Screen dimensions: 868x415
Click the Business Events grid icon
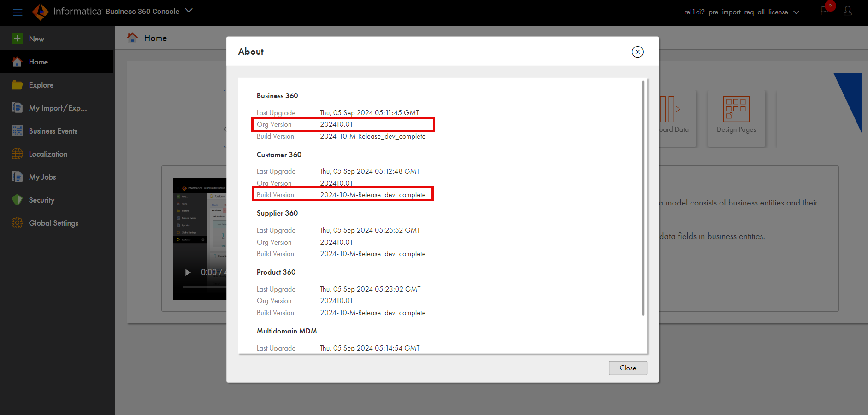tap(17, 131)
